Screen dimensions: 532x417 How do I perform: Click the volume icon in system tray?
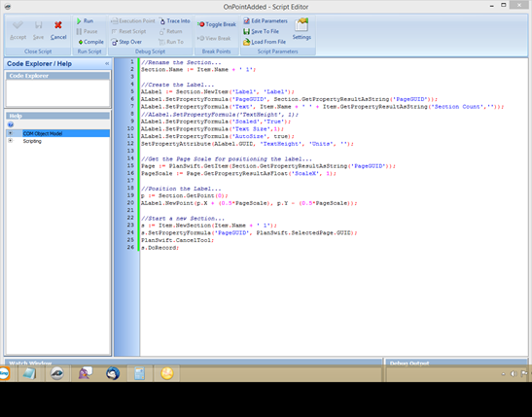[x=514, y=373]
